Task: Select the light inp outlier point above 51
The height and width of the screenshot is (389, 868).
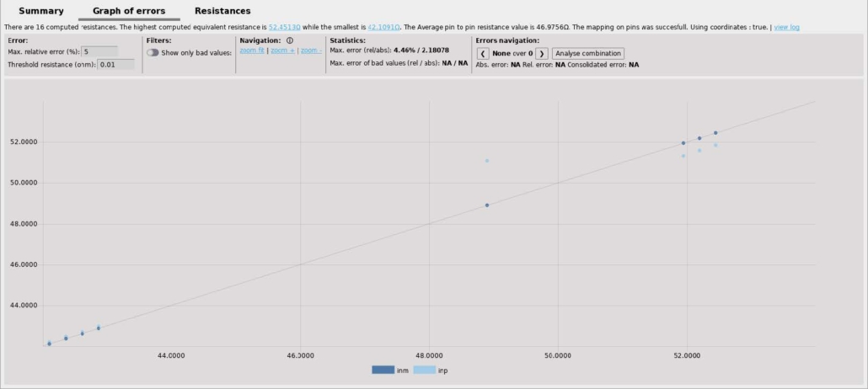Action: (487, 161)
